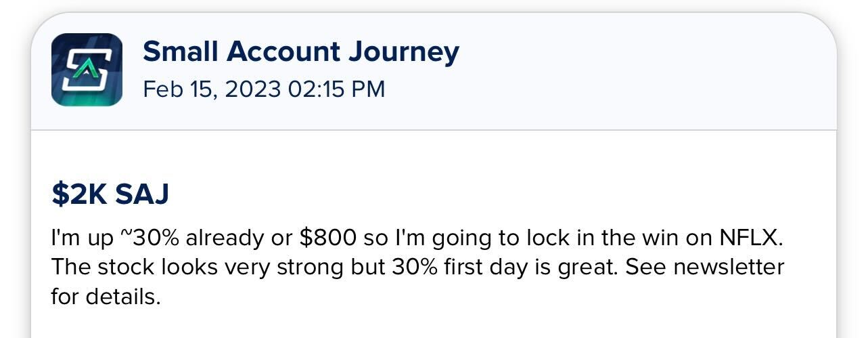The width and height of the screenshot is (868, 338).
Task: Click the word "already" in the first line
Action: pyautogui.click(x=230, y=238)
